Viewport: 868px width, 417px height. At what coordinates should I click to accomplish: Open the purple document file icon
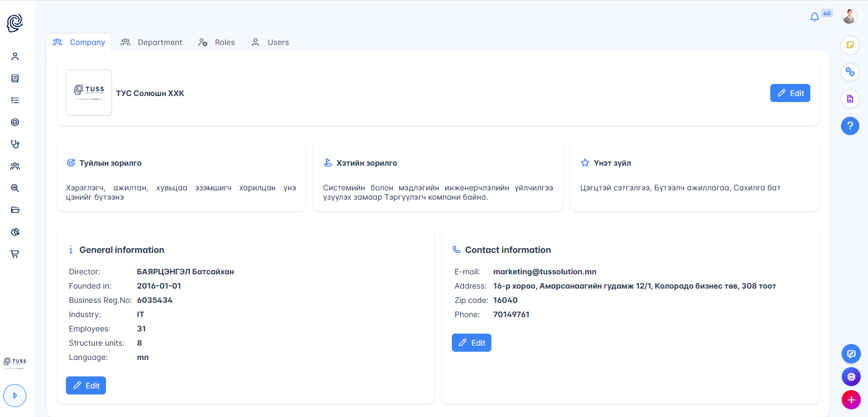pyautogui.click(x=850, y=99)
